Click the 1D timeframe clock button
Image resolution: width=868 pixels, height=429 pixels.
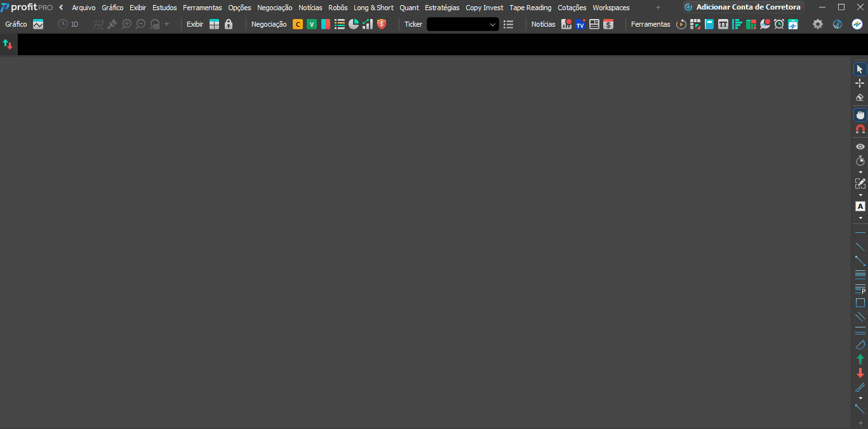(68, 24)
